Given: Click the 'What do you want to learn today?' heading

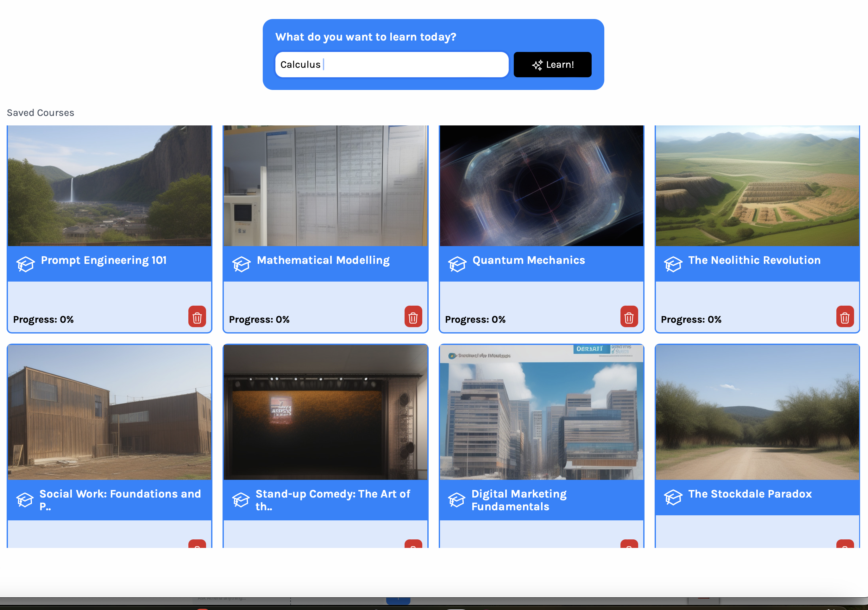Looking at the screenshot, I should coord(366,37).
